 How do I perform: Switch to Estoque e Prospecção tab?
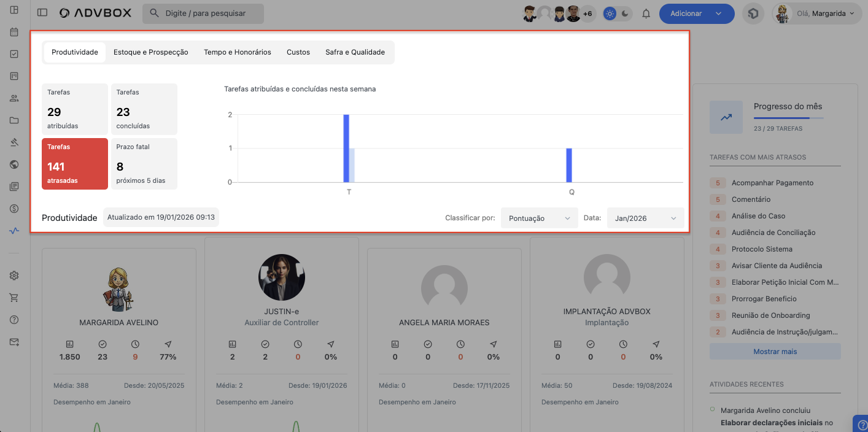pos(151,52)
